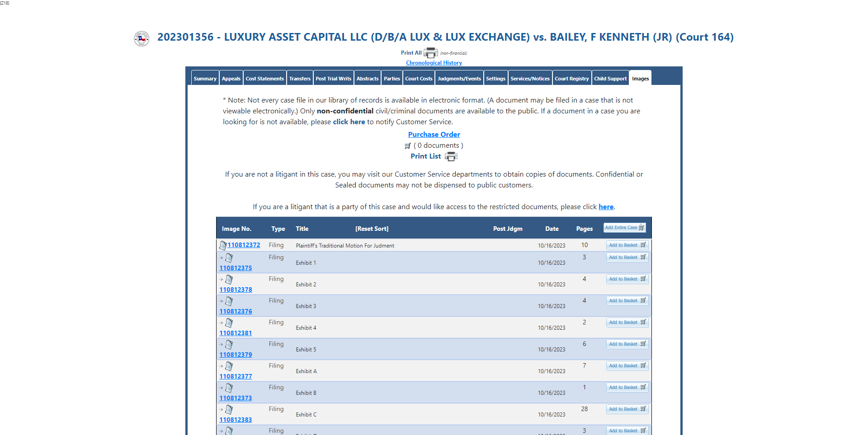The height and width of the screenshot is (435, 868).
Task: Open image number 110812378 link
Action: pyautogui.click(x=236, y=290)
